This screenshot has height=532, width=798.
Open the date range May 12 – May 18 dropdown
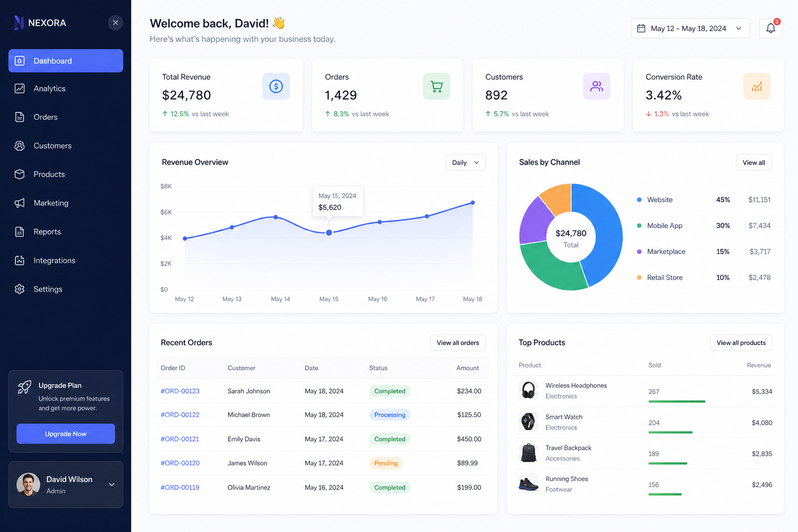point(690,29)
